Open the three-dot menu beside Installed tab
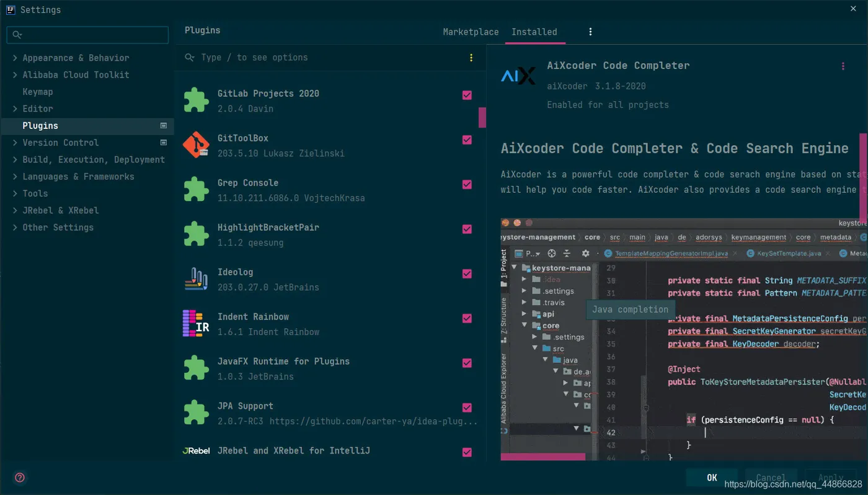Viewport: 868px width, 495px height. click(x=590, y=32)
